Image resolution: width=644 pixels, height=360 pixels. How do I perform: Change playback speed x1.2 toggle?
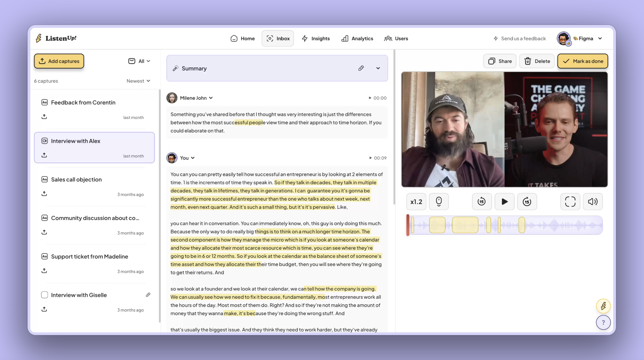[416, 202]
